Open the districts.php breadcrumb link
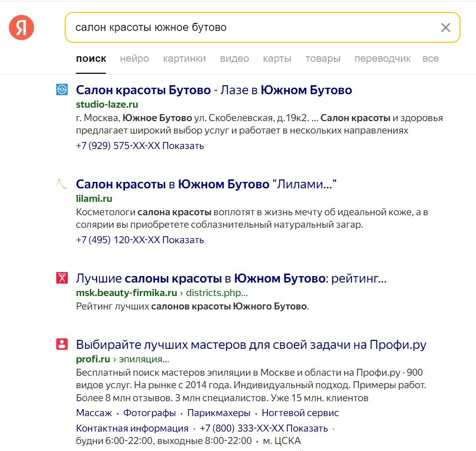Screen dimensions: 476x451 tap(217, 293)
